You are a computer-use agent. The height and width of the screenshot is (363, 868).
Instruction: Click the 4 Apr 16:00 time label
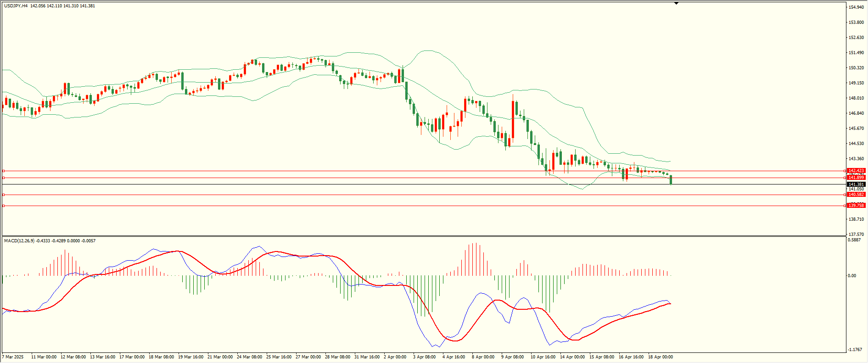click(454, 357)
